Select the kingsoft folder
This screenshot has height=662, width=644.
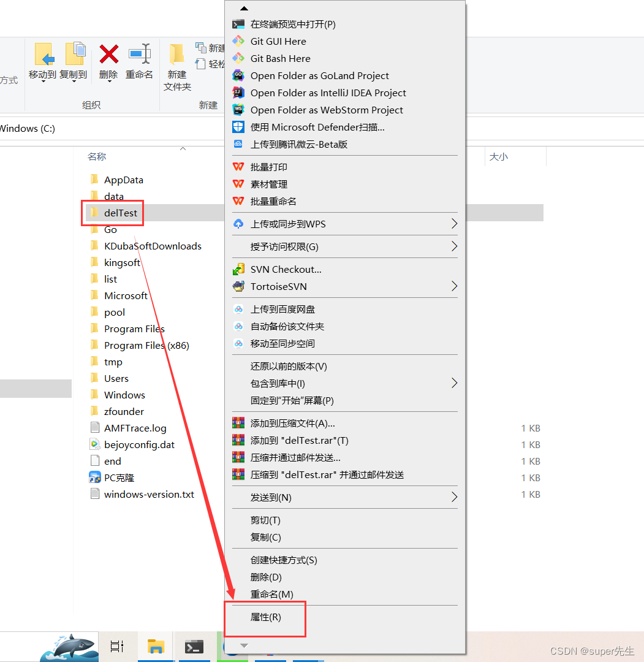(122, 262)
